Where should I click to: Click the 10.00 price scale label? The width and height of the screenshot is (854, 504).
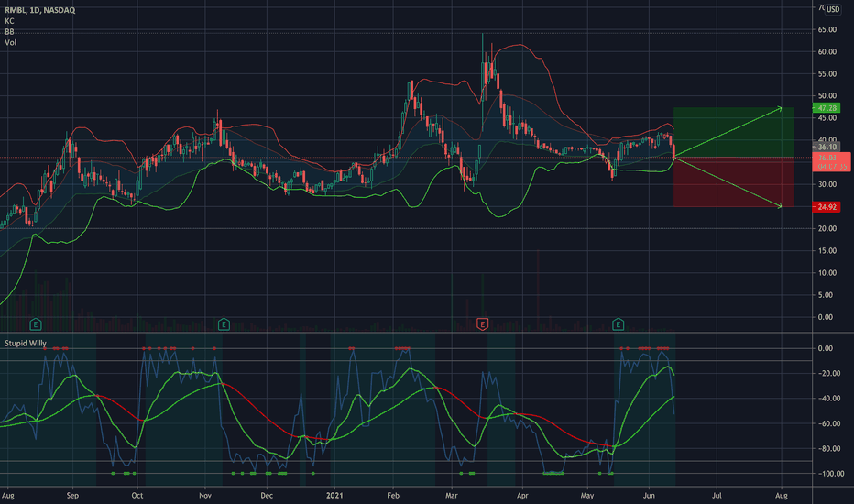tap(827, 273)
